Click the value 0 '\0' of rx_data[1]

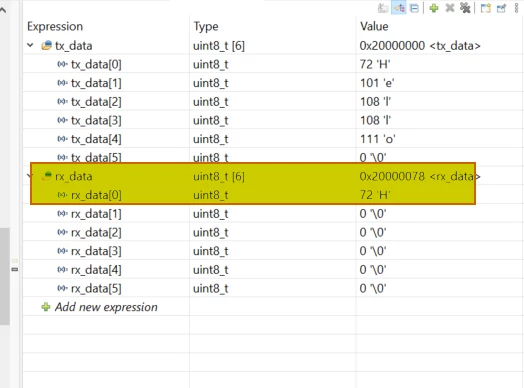coord(373,214)
